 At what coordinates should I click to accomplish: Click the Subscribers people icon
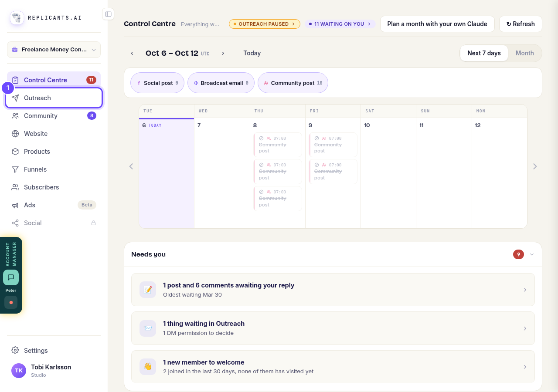pos(15,187)
